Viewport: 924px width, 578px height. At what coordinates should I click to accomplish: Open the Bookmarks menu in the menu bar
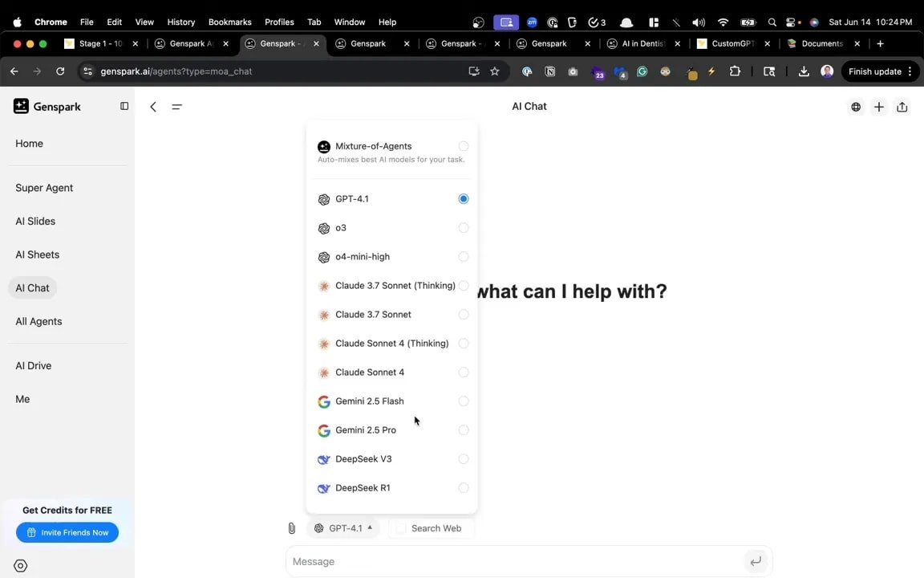(229, 22)
